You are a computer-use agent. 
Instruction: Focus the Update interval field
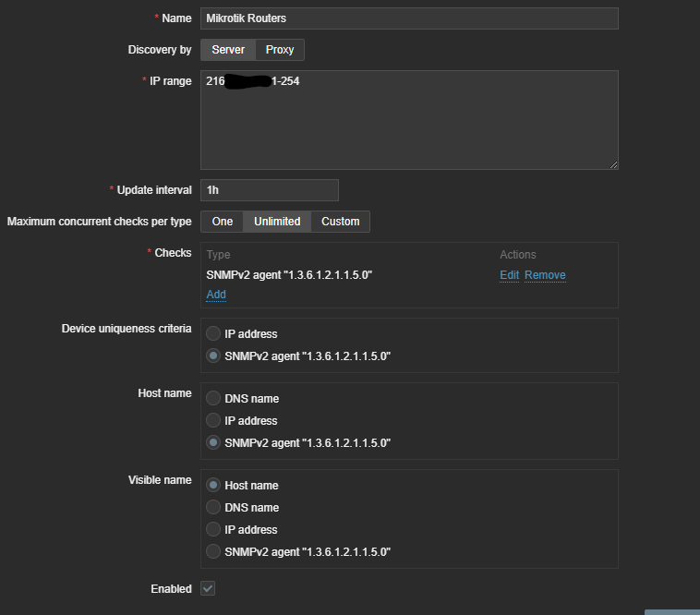[269, 190]
